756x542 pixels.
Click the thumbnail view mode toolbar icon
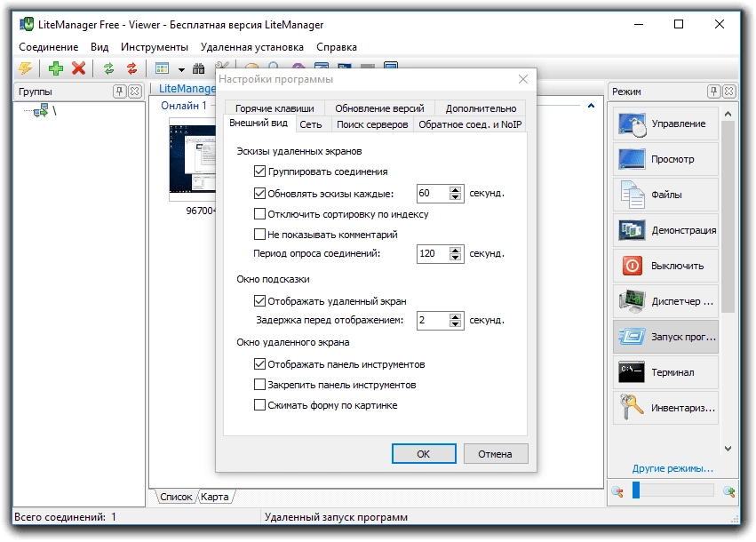pyautogui.click(x=162, y=68)
